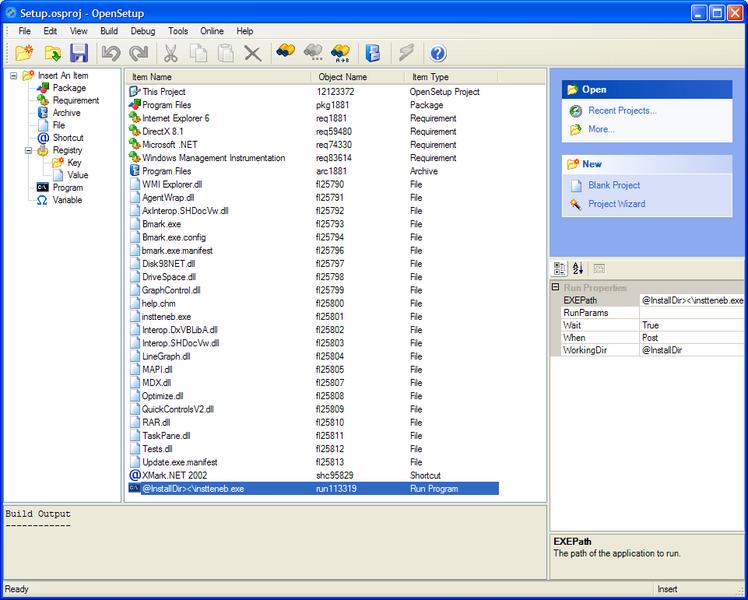
Task: Click the grayed lightning toolbar icon
Action: (406, 52)
